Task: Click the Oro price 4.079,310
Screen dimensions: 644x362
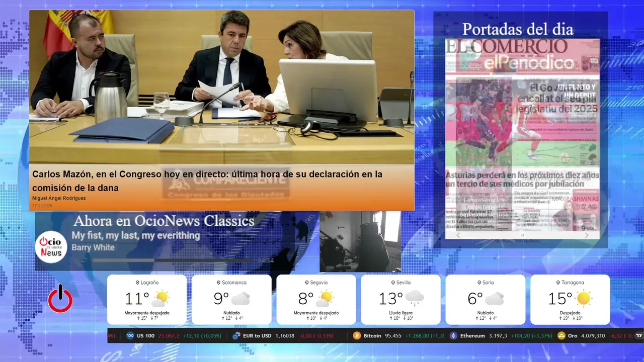Action: [x=593, y=336]
